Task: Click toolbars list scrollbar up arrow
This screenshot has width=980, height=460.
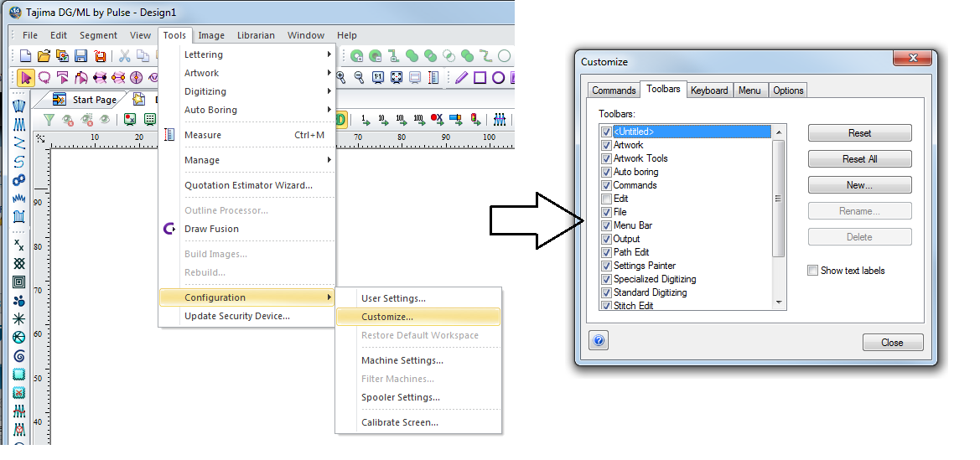Action: 779,132
